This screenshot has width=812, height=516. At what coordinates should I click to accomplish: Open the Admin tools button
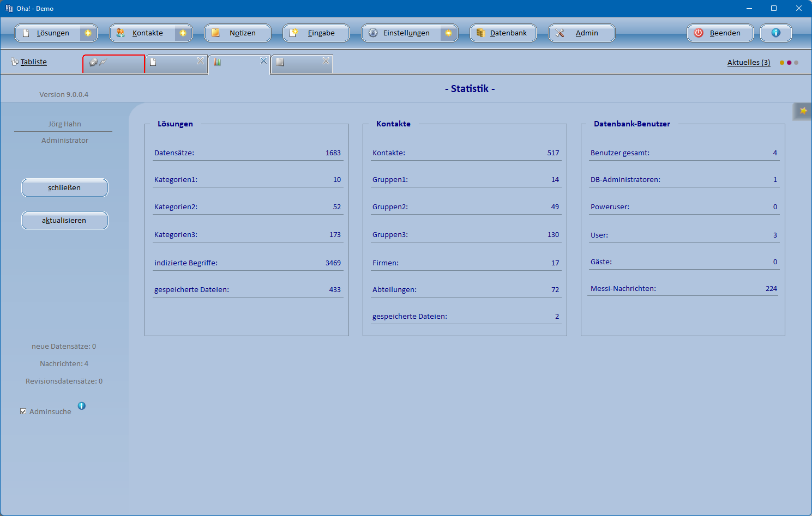tap(581, 33)
